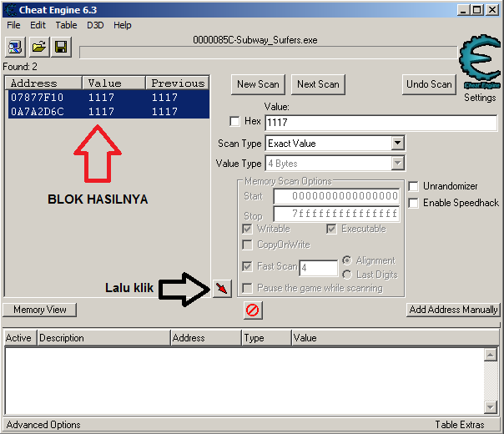Click Add Address Manually button
The image size is (504, 434).
[454, 310]
